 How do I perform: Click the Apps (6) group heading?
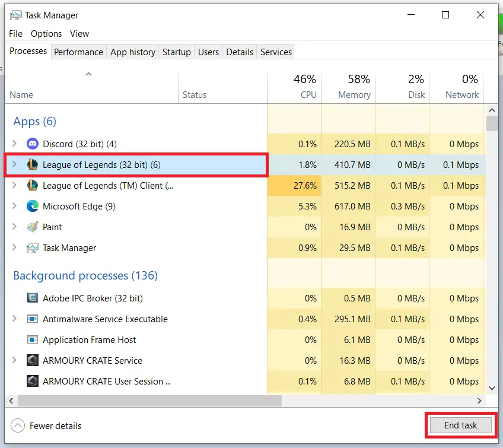pos(34,121)
